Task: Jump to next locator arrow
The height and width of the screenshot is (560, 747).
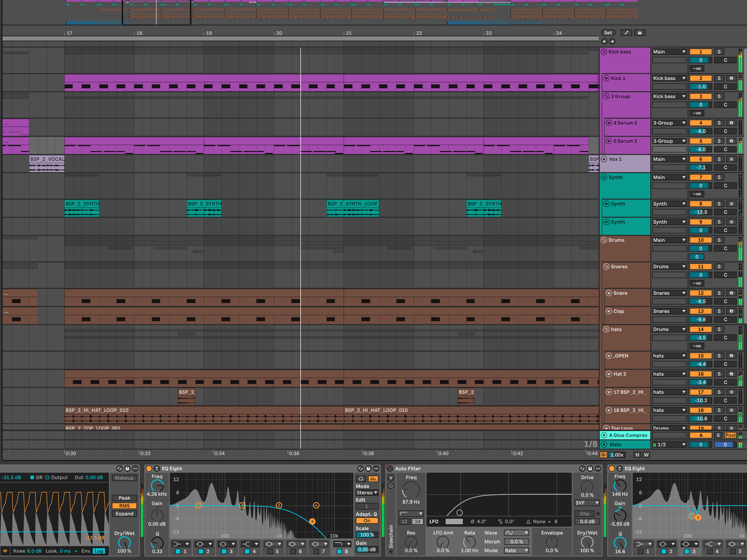Action: point(612,41)
